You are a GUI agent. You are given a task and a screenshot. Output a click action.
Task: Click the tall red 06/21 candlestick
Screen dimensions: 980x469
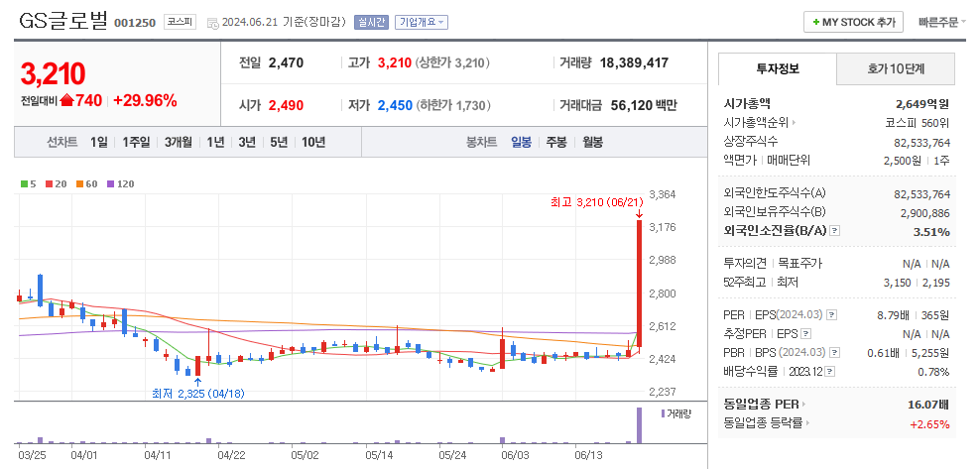(x=639, y=284)
